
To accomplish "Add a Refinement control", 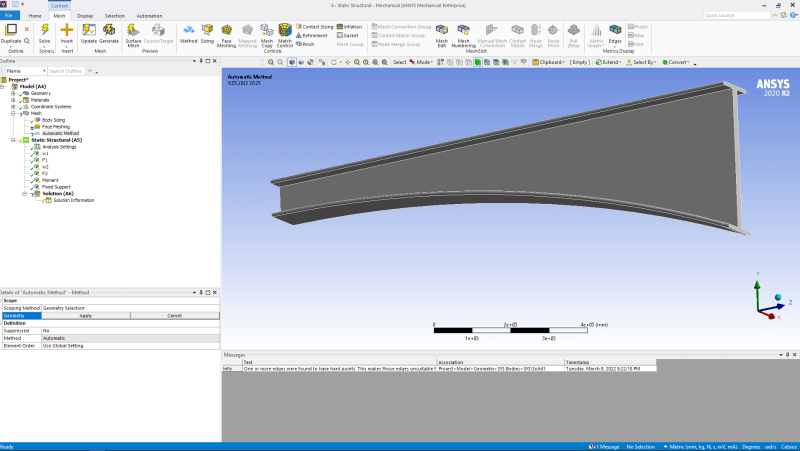I will click(312, 35).
